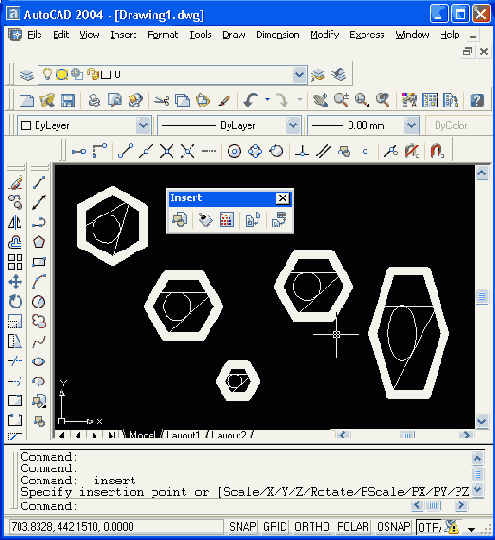
Task: Click Snap to Intersection object snap icon
Action: coord(167,151)
